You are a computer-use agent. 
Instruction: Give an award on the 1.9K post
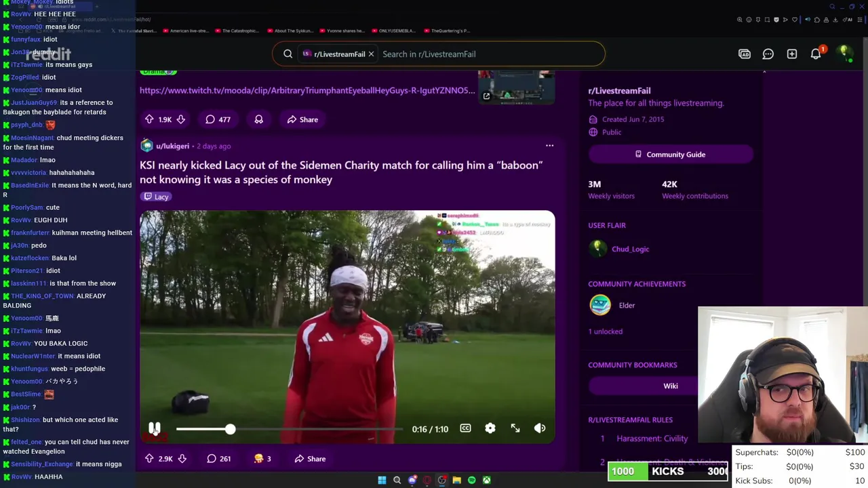pos(258,119)
